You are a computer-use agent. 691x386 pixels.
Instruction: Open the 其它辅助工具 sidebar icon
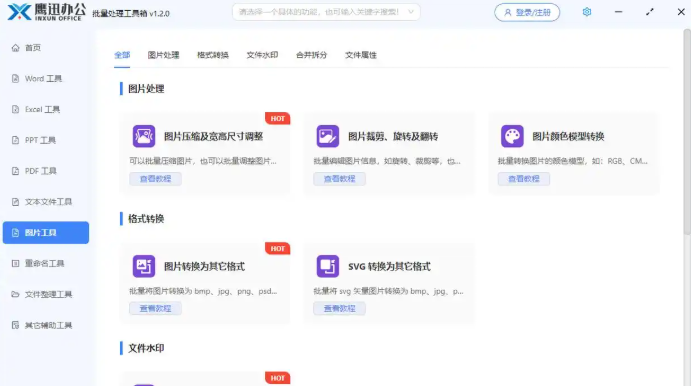click(x=15, y=325)
